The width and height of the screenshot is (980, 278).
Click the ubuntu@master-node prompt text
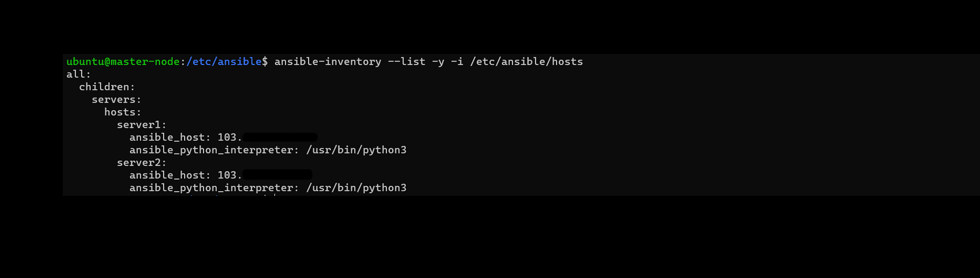pyautogui.click(x=123, y=62)
